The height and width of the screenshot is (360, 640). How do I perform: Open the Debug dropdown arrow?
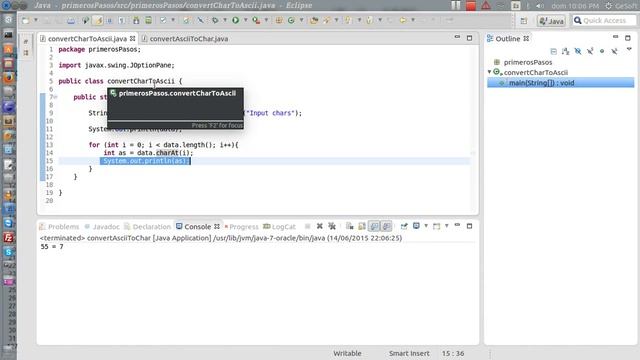pos(224,20)
